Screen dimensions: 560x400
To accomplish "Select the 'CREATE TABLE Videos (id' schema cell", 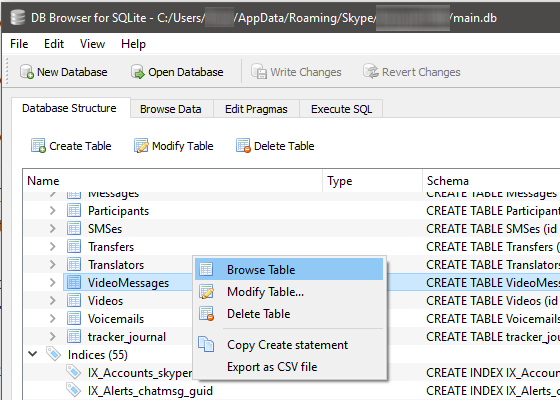I will tap(492, 301).
